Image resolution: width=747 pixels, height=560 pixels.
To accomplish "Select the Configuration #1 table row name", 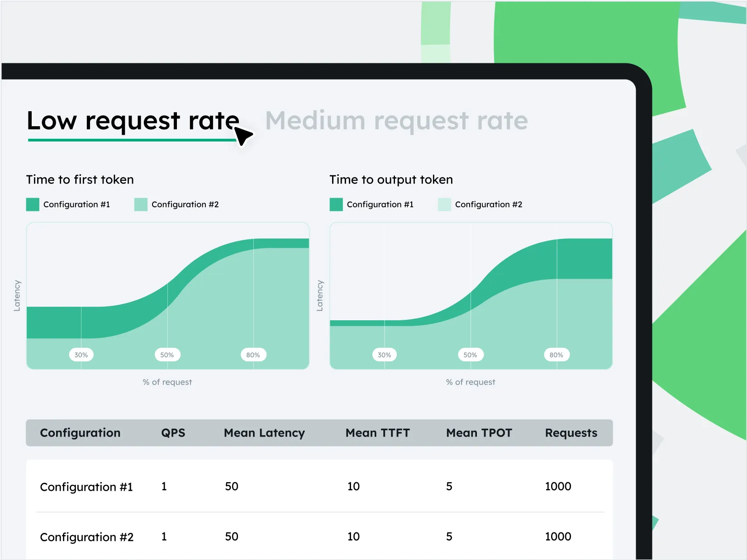I will pyautogui.click(x=86, y=487).
